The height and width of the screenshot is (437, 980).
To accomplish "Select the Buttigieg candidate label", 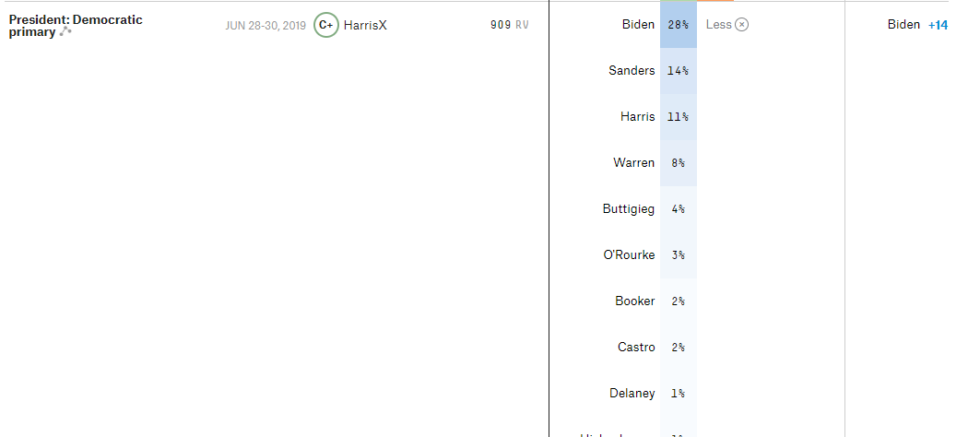I will click(x=629, y=209).
